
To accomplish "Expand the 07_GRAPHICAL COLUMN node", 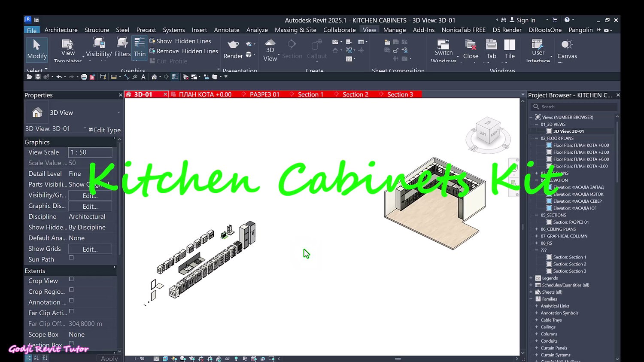I will click(537, 236).
